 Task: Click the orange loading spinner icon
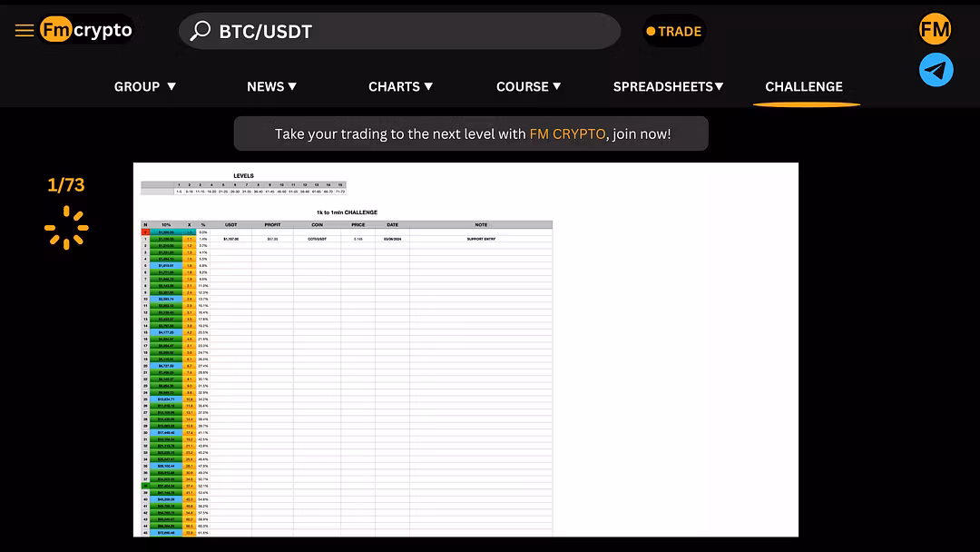pyautogui.click(x=66, y=227)
